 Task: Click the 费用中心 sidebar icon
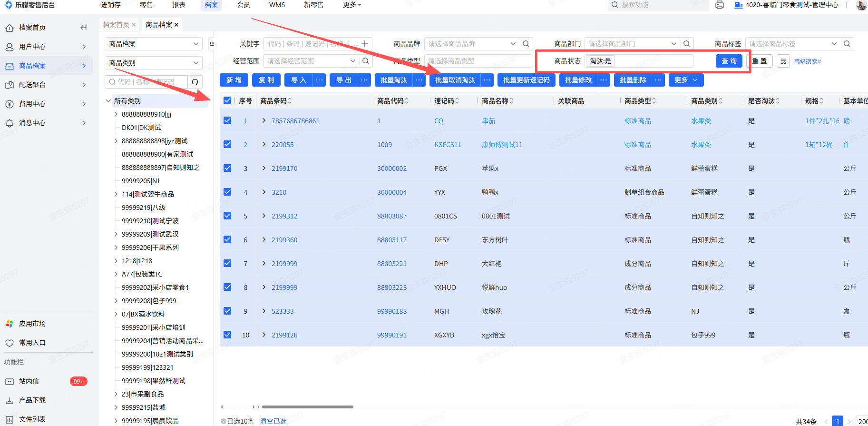[10, 104]
